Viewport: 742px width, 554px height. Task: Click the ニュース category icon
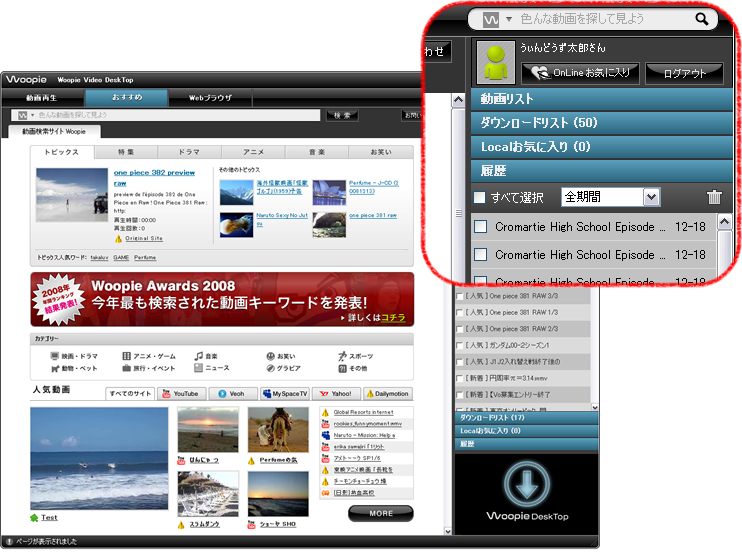(x=199, y=368)
